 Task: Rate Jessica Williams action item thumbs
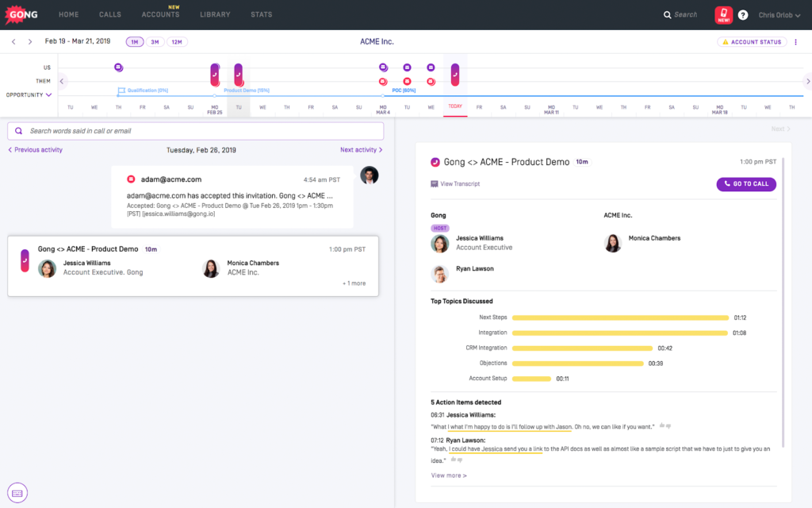coord(665,426)
